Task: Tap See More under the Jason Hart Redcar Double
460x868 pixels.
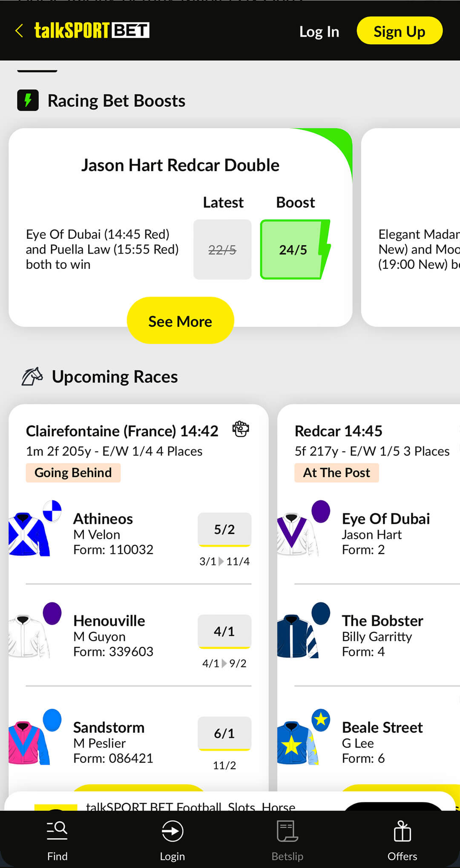Action: pos(180,321)
